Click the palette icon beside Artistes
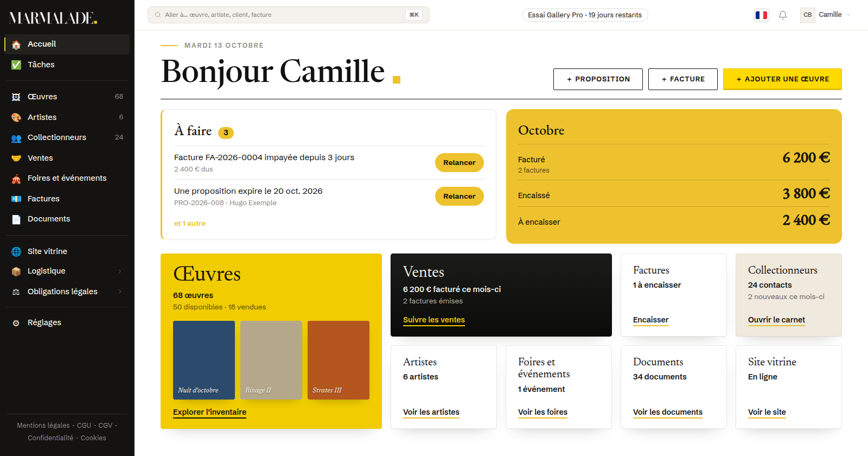 click(16, 117)
